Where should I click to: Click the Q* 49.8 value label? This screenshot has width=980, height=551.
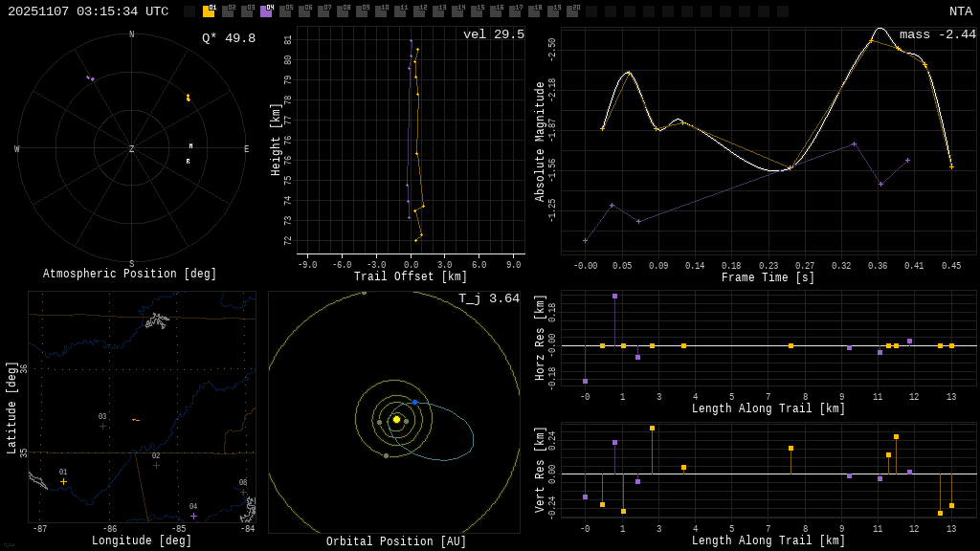pyautogui.click(x=228, y=38)
